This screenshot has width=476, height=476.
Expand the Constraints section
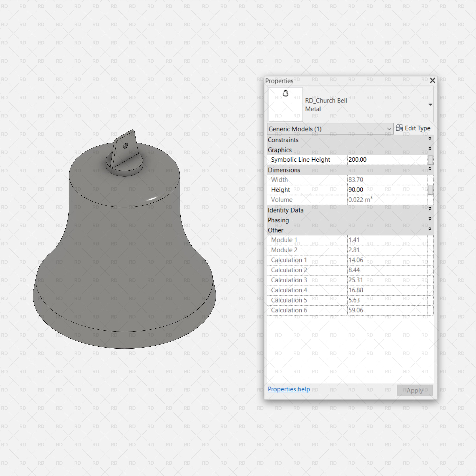coord(429,138)
